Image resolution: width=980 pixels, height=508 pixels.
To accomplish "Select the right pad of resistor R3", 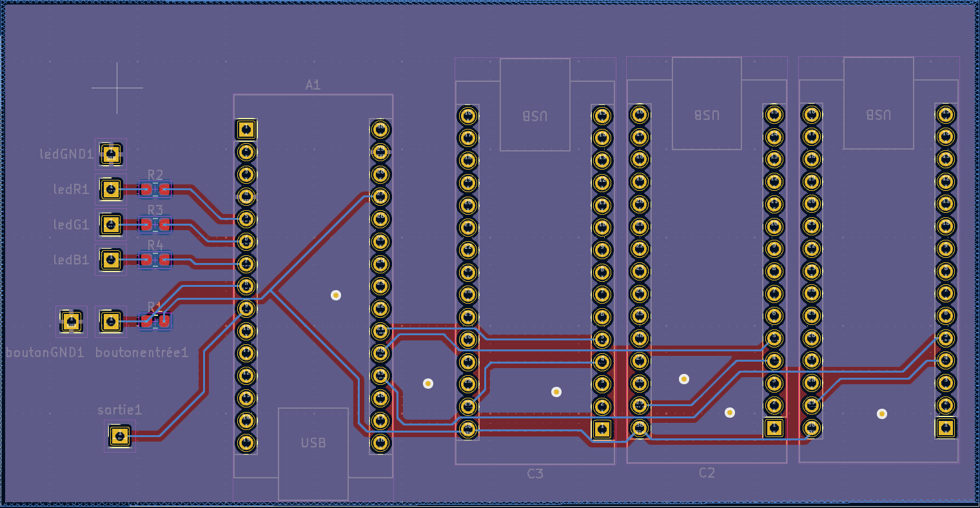I will (164, 224).
